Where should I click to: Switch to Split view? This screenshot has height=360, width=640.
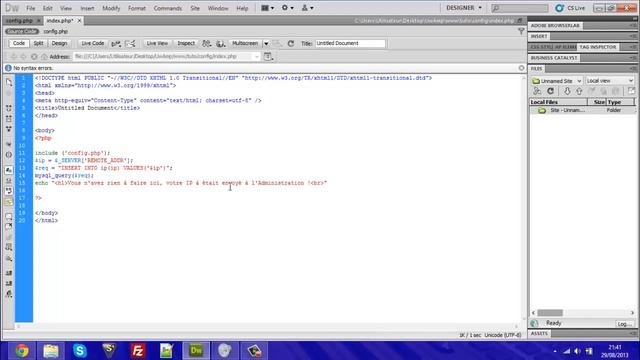38,43
